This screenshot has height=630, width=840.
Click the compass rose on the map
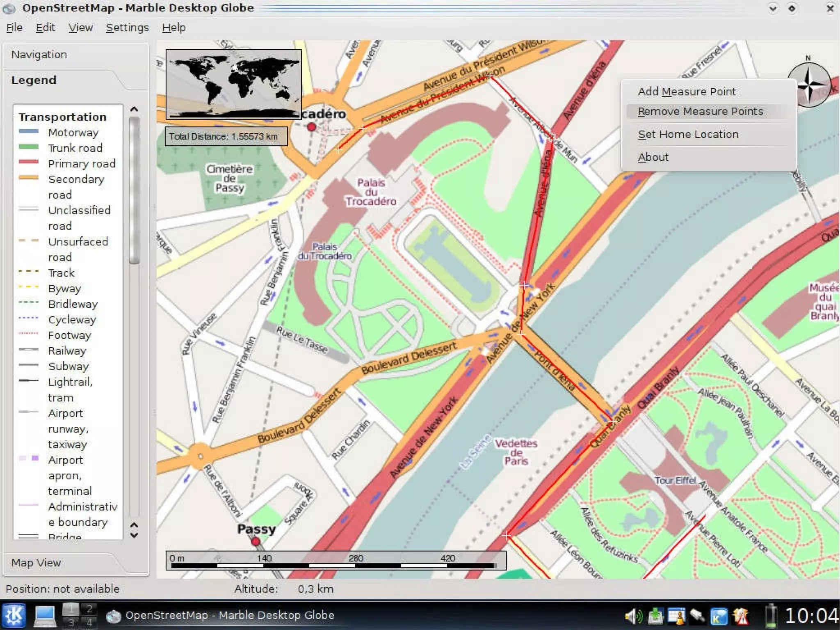[x=809, y=85]
